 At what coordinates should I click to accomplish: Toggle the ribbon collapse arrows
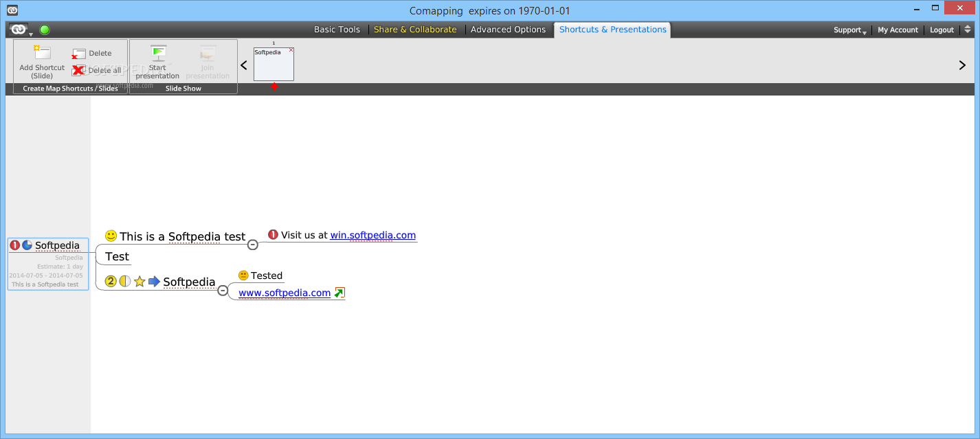point(968,30)
